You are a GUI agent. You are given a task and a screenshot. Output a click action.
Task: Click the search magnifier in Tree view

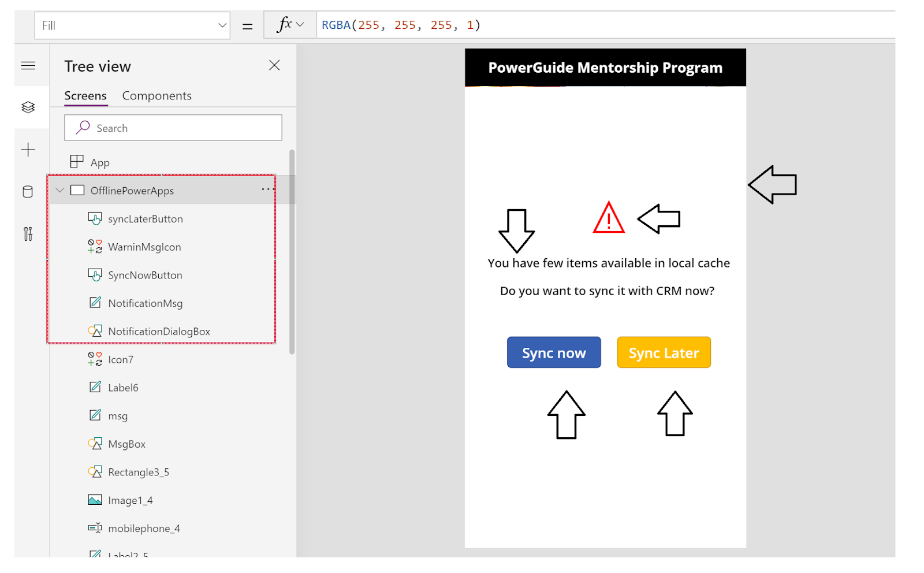[83, 127]
